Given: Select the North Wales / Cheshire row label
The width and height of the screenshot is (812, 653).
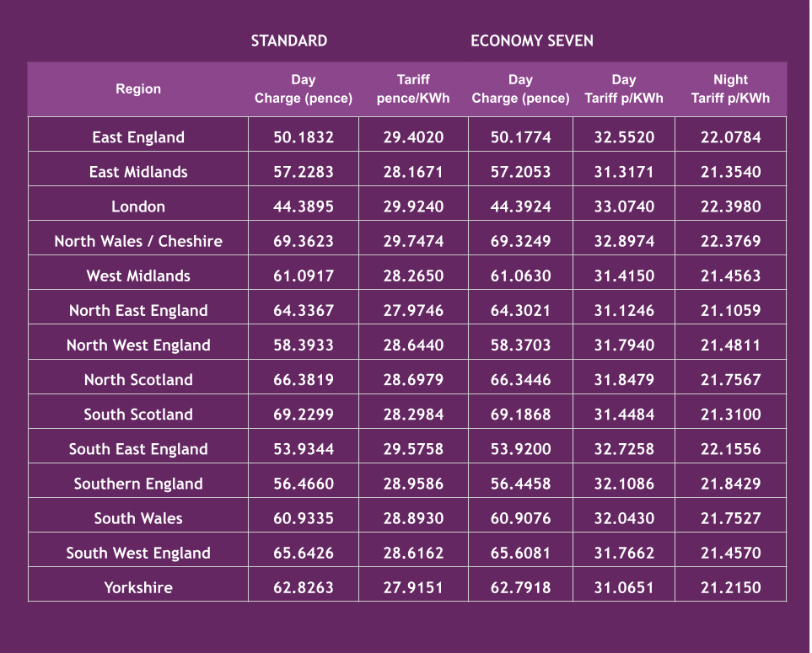Looking at the screenshot, I should 138,241.
